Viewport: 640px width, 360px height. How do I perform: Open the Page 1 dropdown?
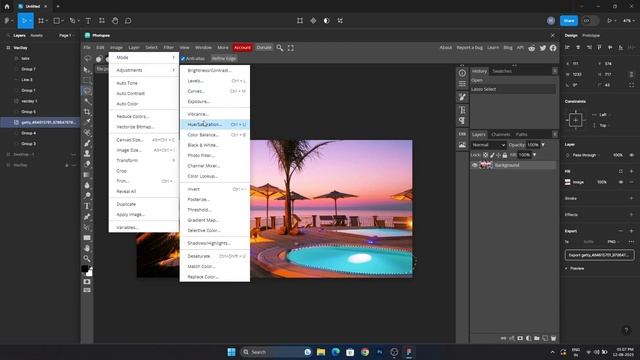[x=66, y=36]
